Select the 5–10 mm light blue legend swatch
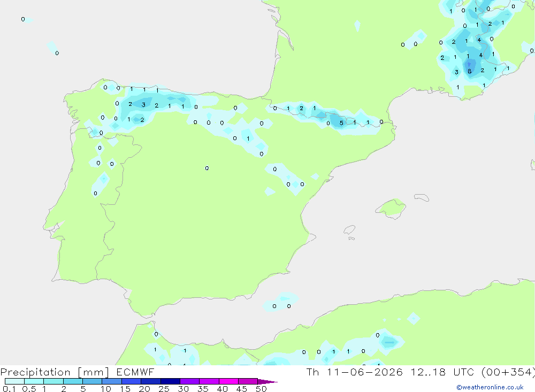This screenshot has height=392, width=535. (x=93, y=381)
